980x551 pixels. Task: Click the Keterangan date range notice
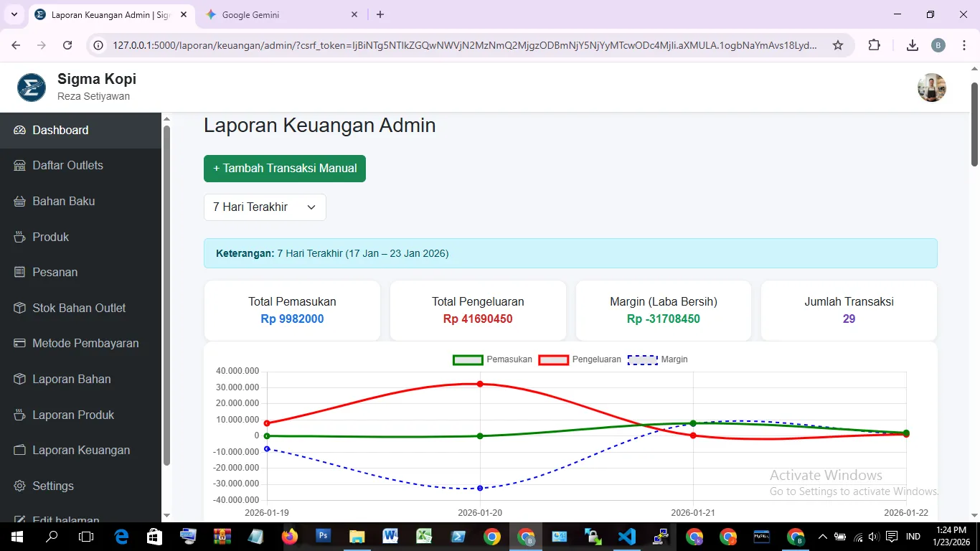pyautogui.click(x=570, y=253)
